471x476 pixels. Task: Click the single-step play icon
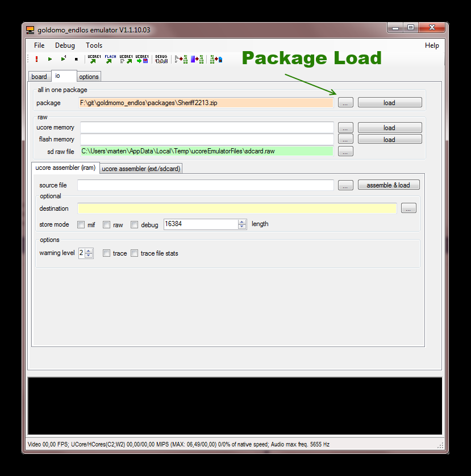pos(63,59)
